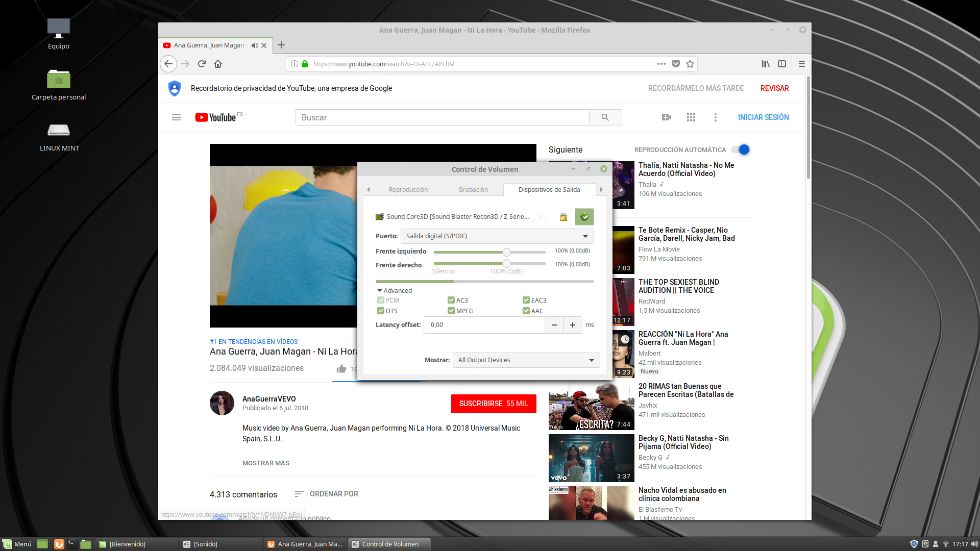
Task: Go to the Firefox home page
Action: click(x=218, y=64)
